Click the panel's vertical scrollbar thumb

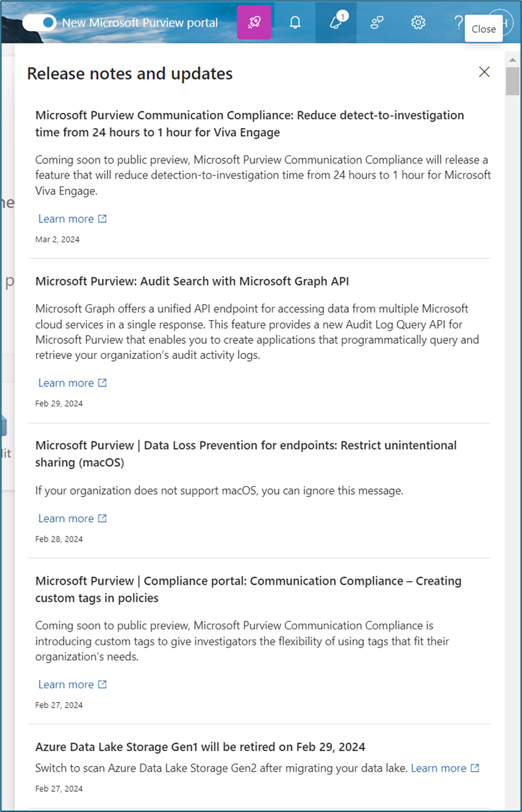click(512, 81)
